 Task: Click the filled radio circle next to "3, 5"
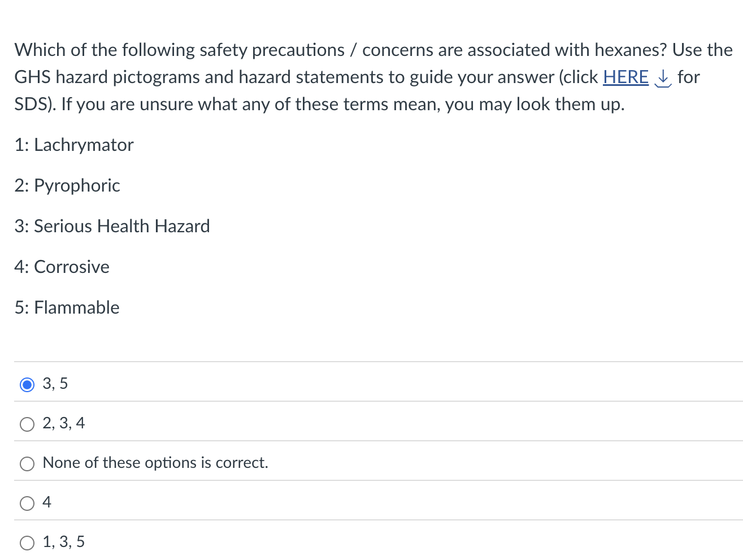click(x=27, y=384)
